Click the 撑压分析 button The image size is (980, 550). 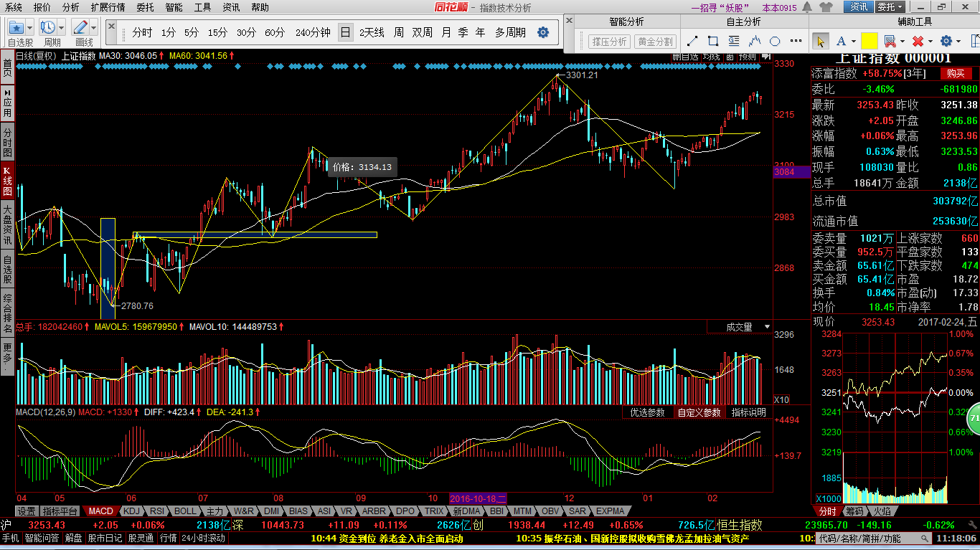[609, 42]
